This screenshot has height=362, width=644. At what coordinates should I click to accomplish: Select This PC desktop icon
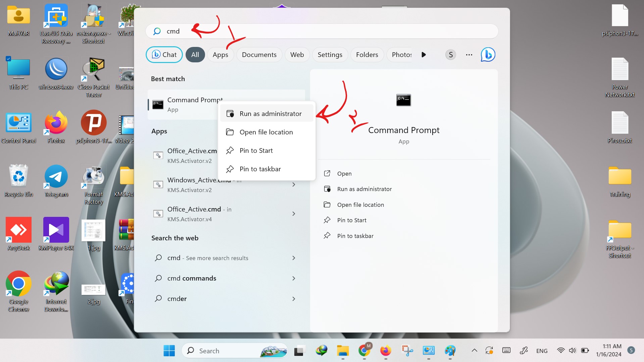(x=18, y=74)
